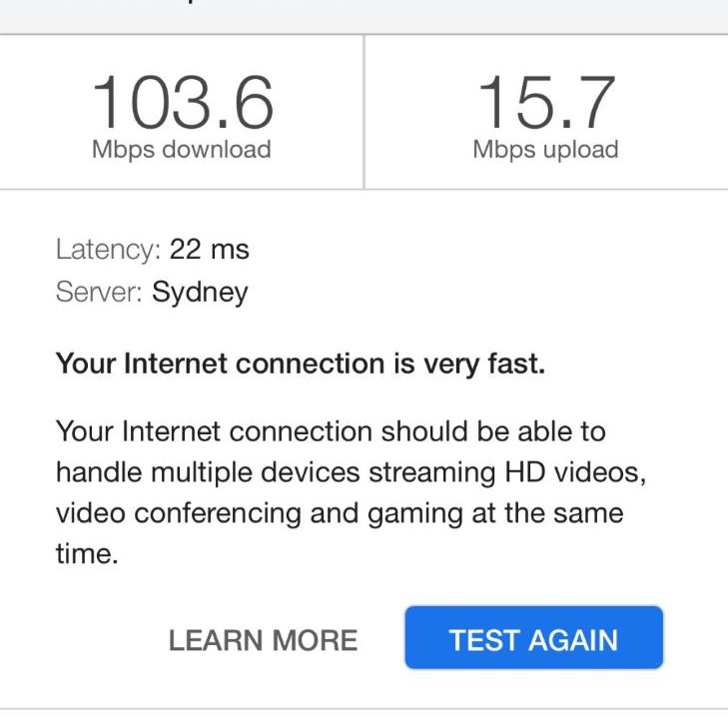Screen dimensions: 728x719
Task: Select the Sydney server name
Action: 200,293
